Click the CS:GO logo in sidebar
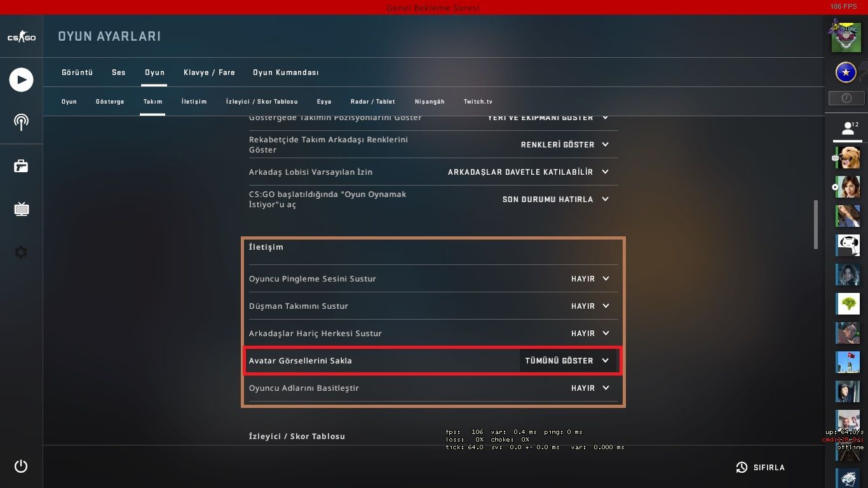Screen dimensions: 868x488 point(22,37)
